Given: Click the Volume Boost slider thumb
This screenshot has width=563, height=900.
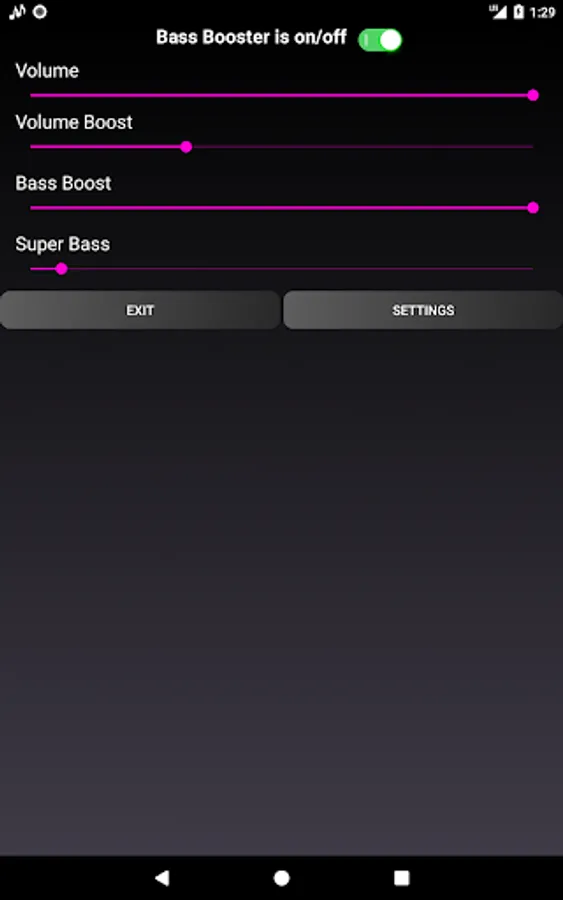Looking at the screenshot, I should tap(186, 147).
